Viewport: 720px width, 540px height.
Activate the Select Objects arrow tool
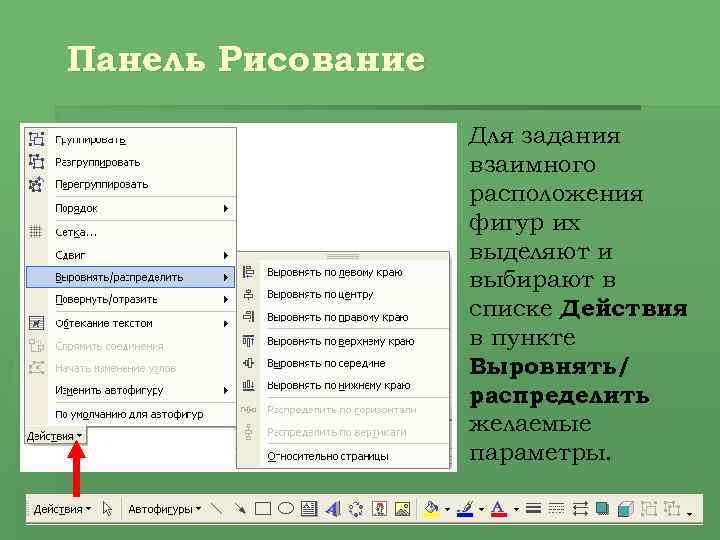coord(107,509)
